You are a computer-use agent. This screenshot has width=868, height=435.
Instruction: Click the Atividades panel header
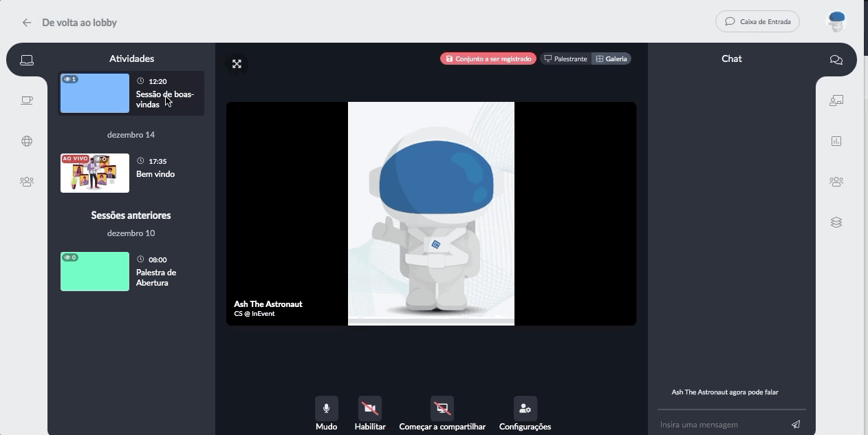click(x=131, y=59)
